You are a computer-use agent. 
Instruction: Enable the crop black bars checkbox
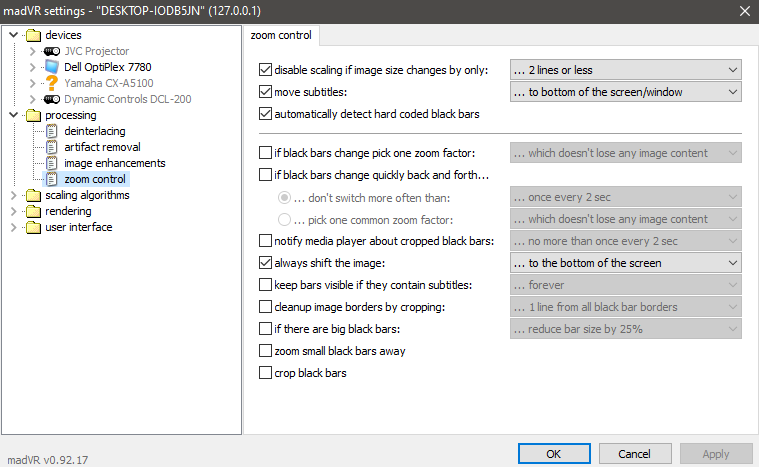point(265,373)
